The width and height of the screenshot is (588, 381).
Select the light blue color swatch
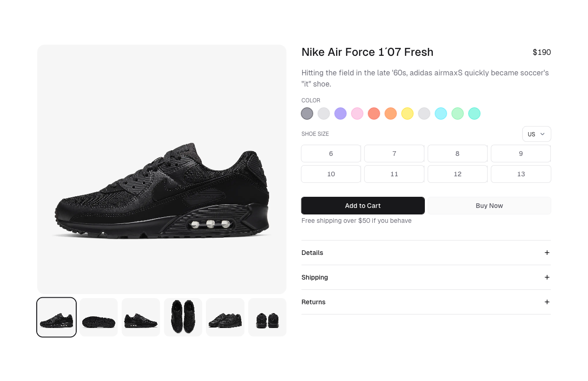(x=441, y=114)
